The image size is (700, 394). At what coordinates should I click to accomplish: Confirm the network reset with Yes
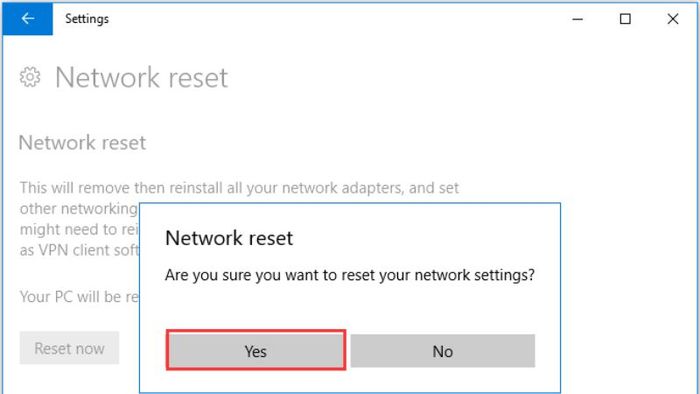tap(256, 350)
